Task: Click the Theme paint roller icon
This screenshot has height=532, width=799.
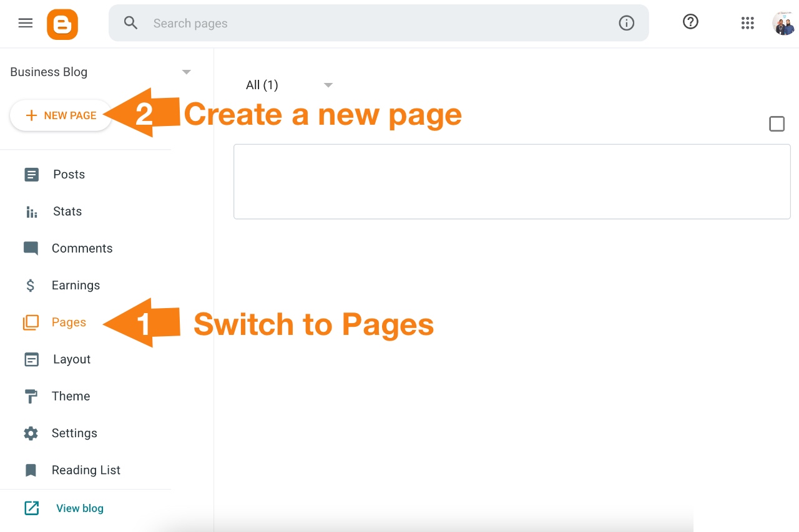Action: click(31, 397)
